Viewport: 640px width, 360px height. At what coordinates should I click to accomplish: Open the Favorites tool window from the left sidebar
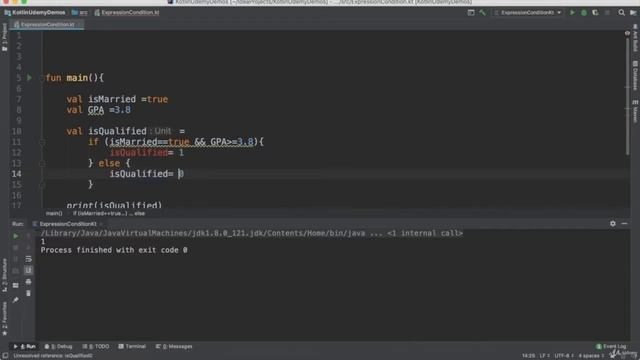click(4, 319)
